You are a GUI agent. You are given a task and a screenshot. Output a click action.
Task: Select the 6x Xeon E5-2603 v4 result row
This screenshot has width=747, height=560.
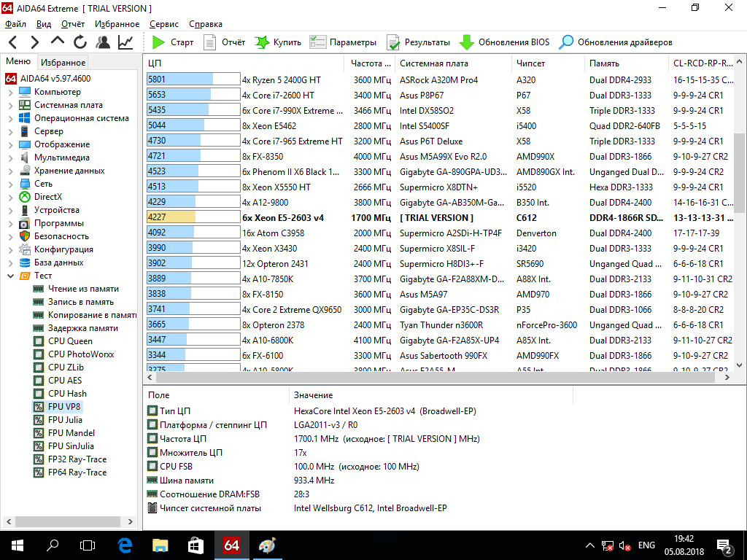tap(438, 217)
